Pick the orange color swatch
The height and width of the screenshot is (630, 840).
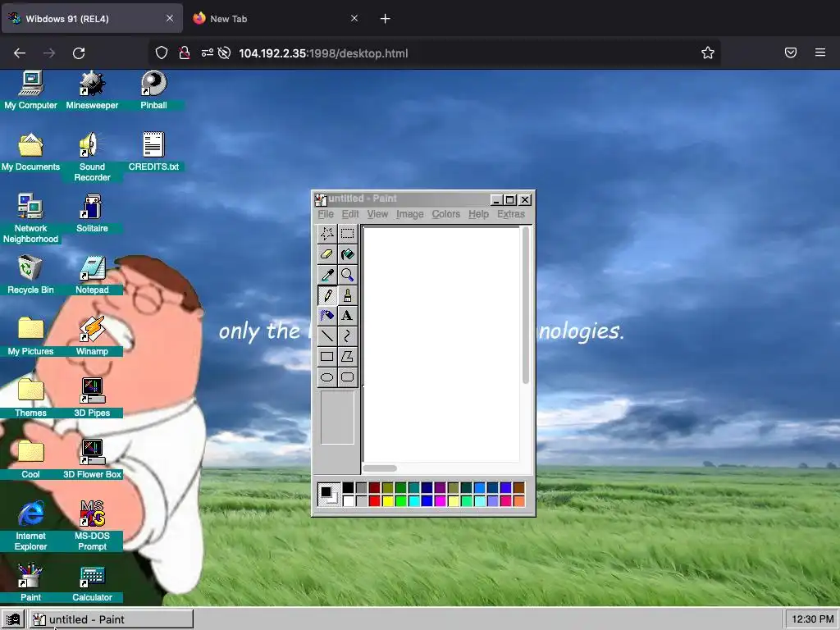point(519,501)
